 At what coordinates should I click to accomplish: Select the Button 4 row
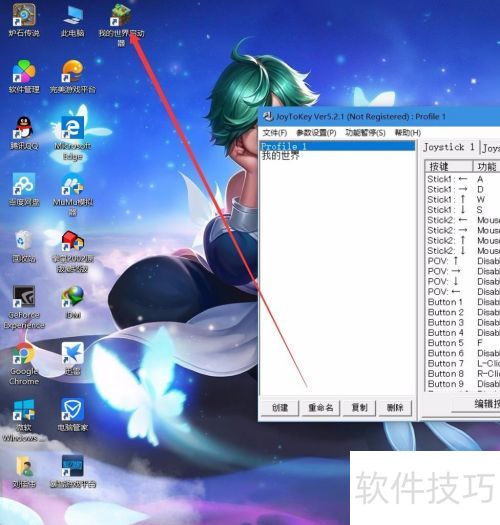pyautogui.click(x=463, y=333)
